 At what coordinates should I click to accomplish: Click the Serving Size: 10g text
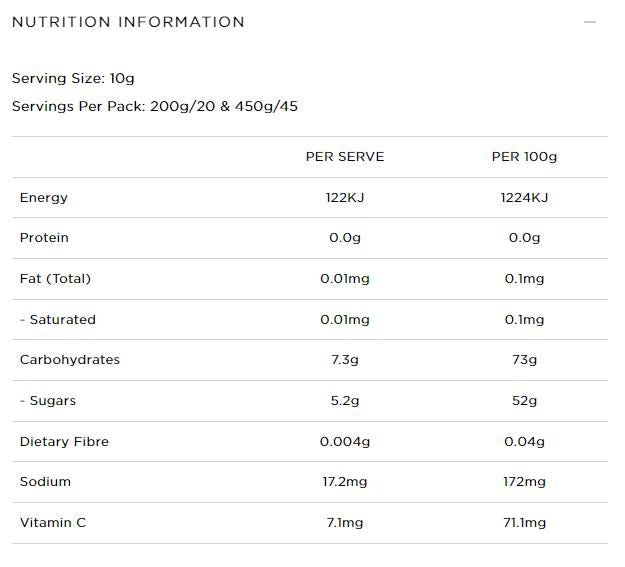point(72,78)
